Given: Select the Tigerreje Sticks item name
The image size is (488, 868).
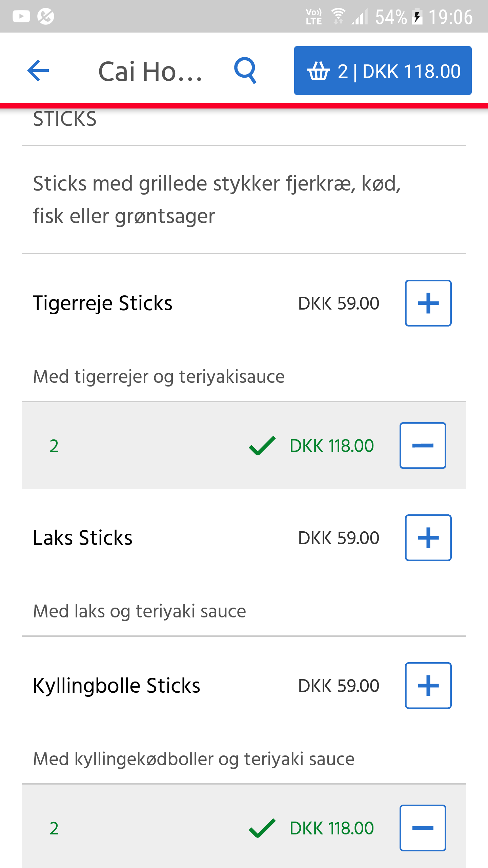Looking at the screenshot, I should (103, 303).
